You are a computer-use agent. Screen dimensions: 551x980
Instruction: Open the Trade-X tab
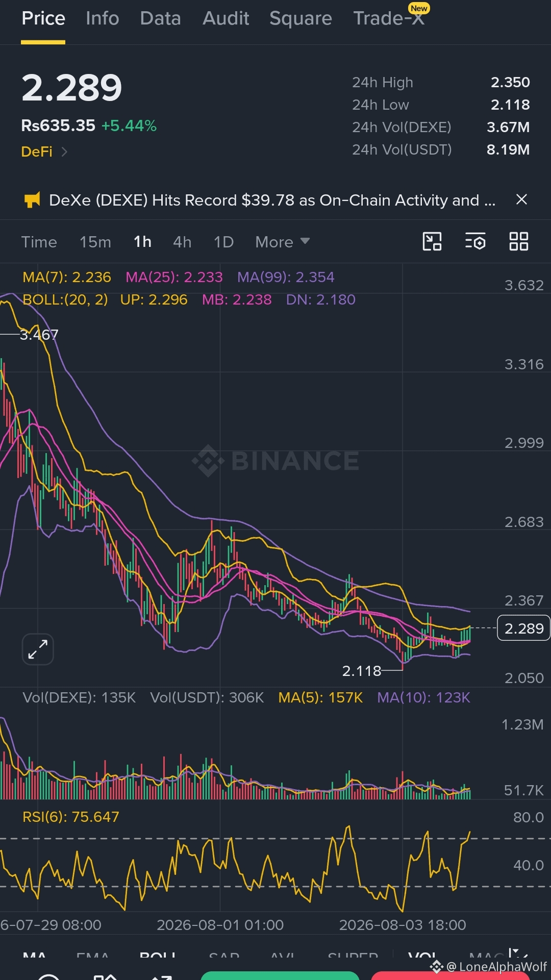click(x=389, y=18)
